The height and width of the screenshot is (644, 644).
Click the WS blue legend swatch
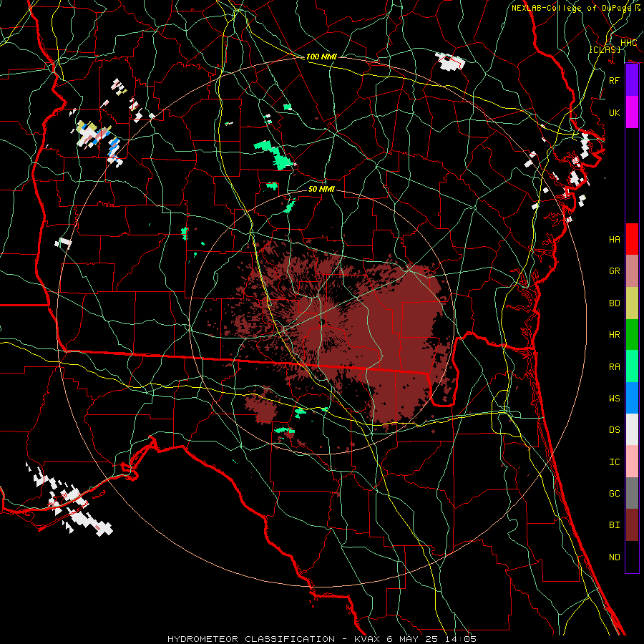pos(632,398)
